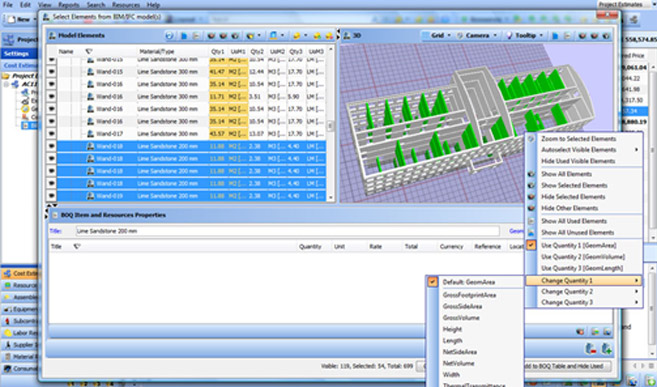The width and height of the screenshot is (657, 387).
Task: Expand the Change Quantity 3 submenu
Action: pyautogui.click(x=584, y=302)
